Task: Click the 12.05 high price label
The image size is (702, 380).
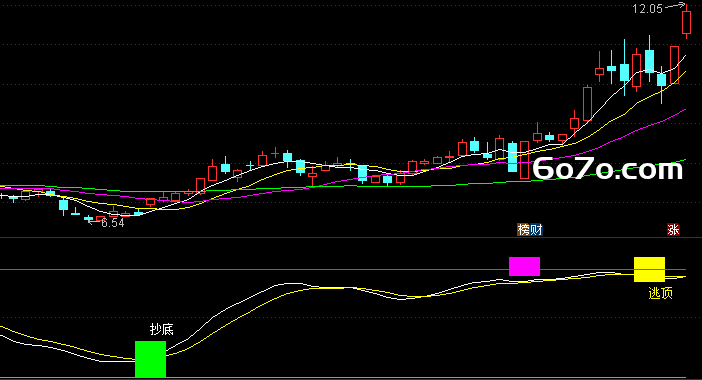Action: 647,9
